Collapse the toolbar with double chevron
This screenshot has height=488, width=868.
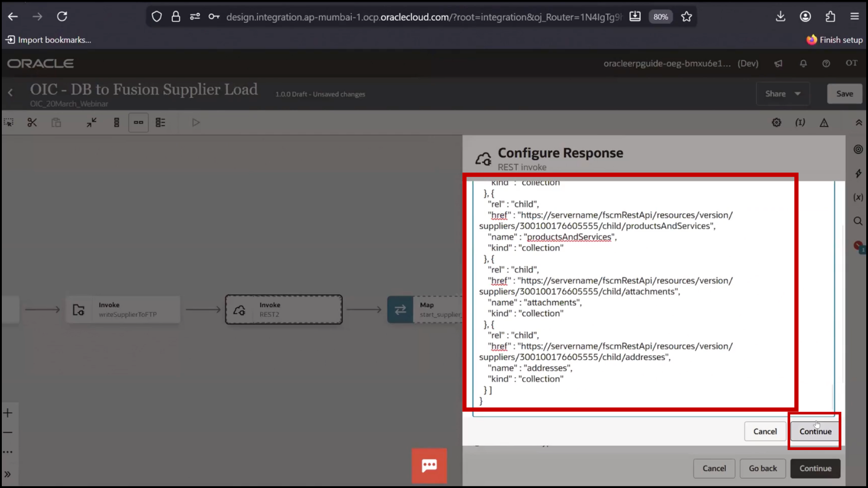click(859, 122)
